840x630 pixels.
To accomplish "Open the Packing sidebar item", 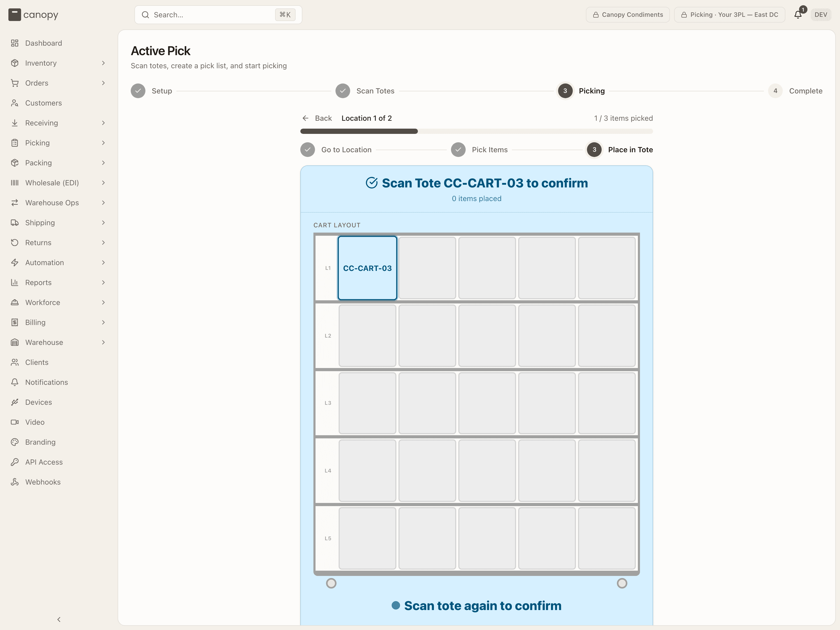I will tap(59, 163).
